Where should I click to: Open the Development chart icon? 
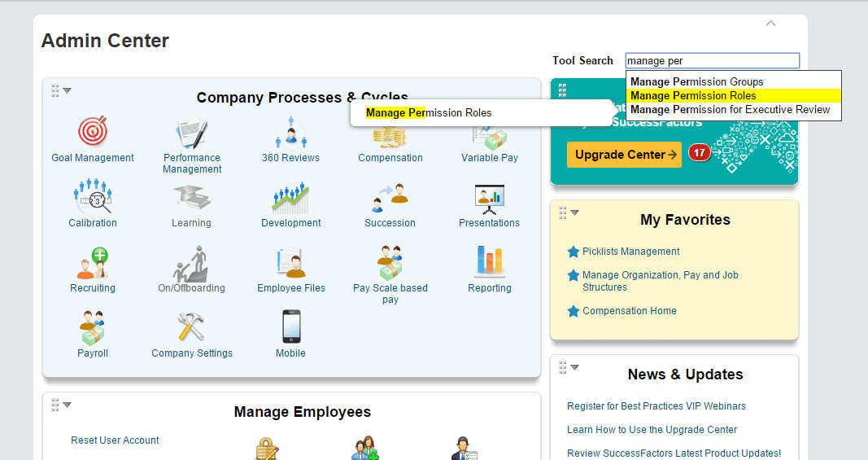coord(290,198)
